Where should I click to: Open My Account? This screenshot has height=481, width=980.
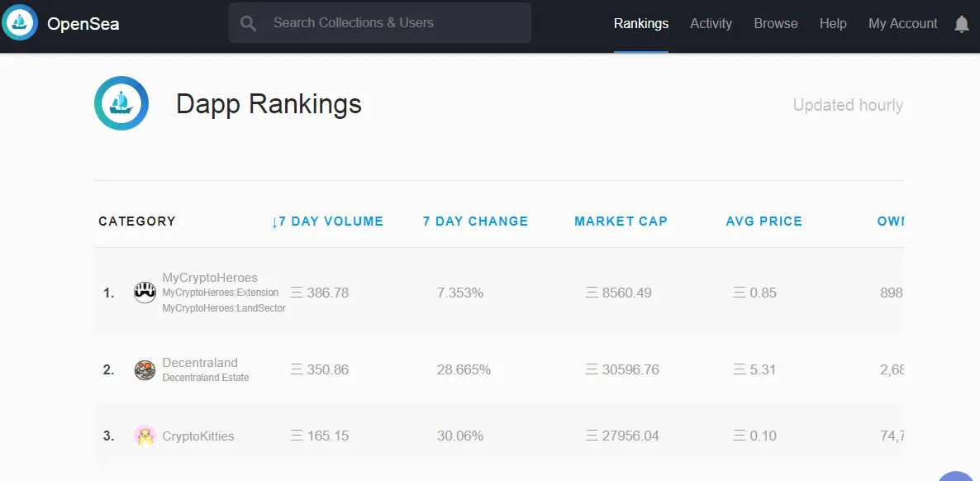point(903,24)
